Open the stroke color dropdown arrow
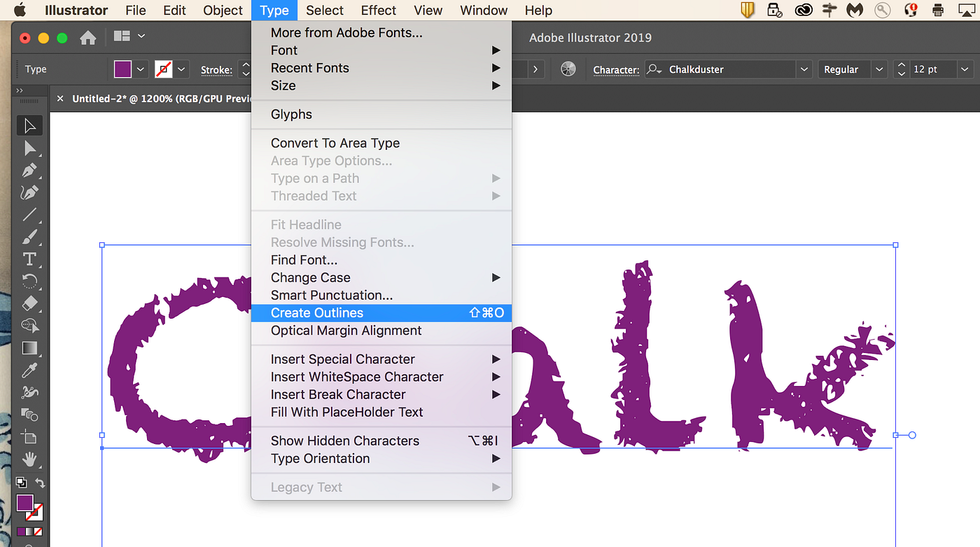The image size is (980, 547). (181, 69)
